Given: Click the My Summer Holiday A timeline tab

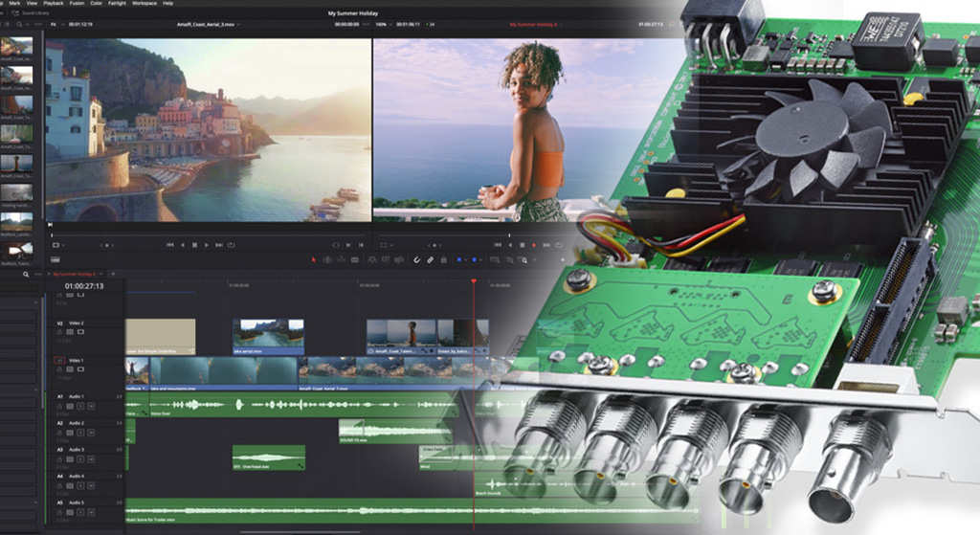Looking at the screenshot, I should 74,274.
